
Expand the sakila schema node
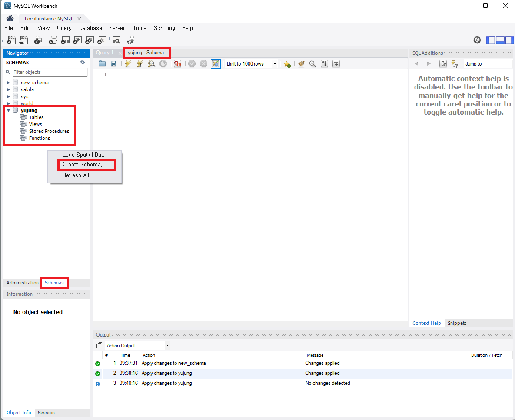(x=8, y=89)
